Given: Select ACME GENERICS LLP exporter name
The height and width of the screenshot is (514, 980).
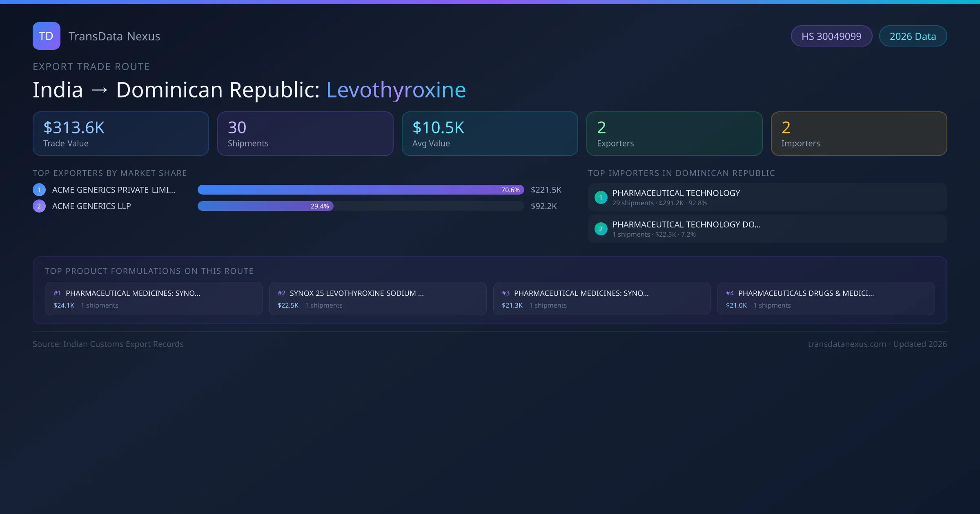Looking at the screenshot, I should click(x=91, y=206).
